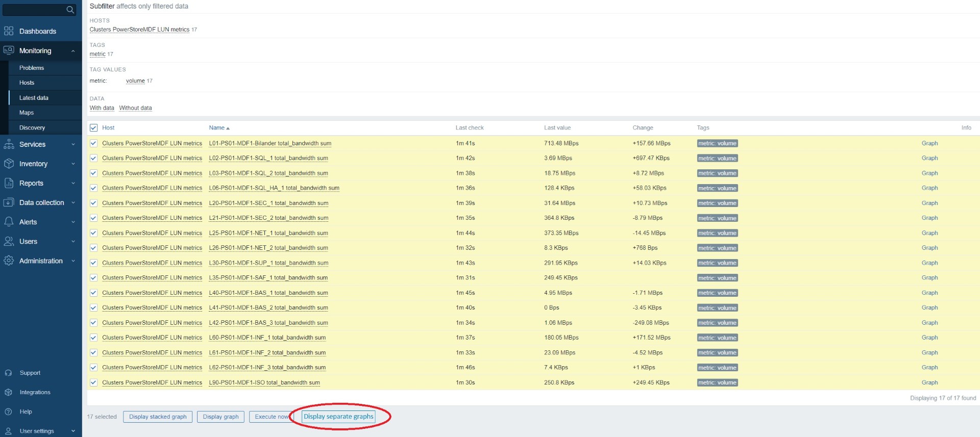Click the Services hierarchy icon
Screen dimensions: 980x437
(9, 144)
